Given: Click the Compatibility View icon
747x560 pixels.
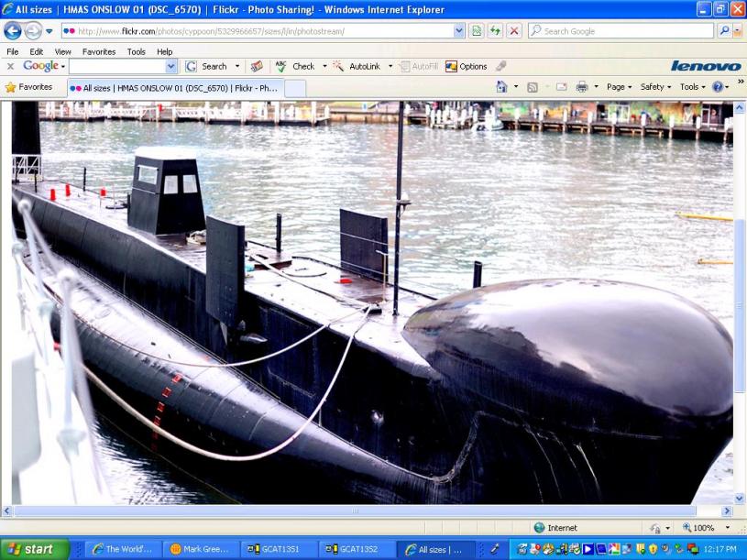Looking at the screenshot, I should (477, 30).
